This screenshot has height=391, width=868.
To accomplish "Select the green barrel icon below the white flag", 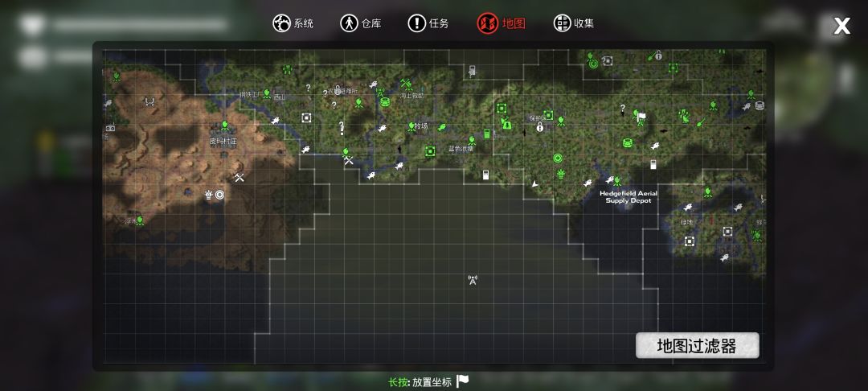I will pos(627,143).
